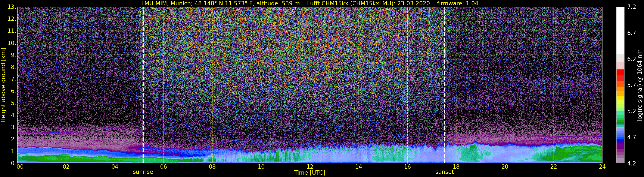Click the 'Time [UTC]' axis label
This screenshot has width=644, height=177.
click(x=309, y=173)
